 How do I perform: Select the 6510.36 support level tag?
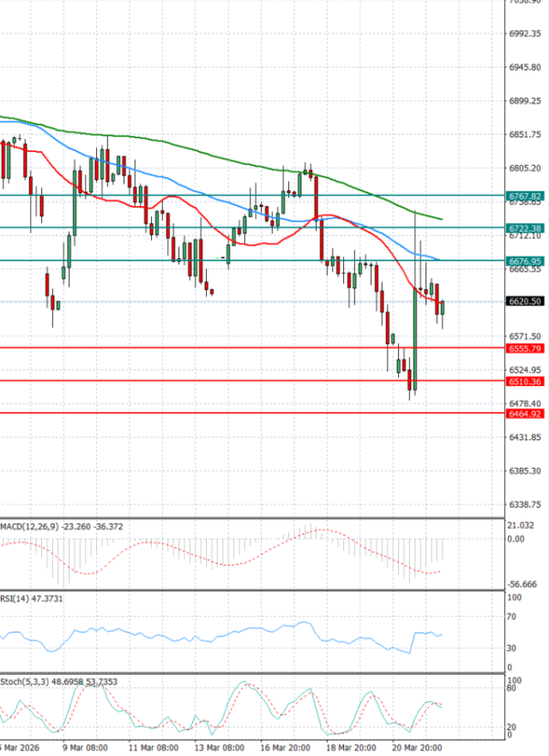(x=525, y=381)
